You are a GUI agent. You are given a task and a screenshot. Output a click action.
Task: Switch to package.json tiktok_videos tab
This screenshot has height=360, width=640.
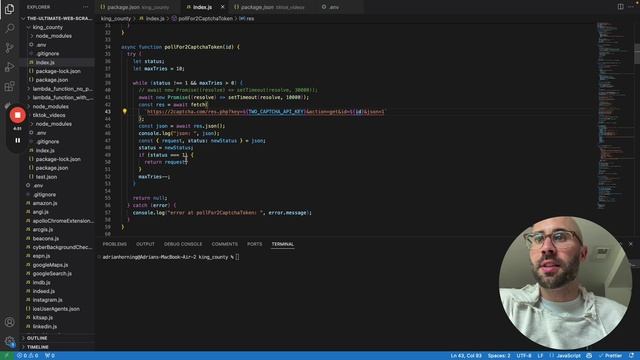(x=271, y=7)
